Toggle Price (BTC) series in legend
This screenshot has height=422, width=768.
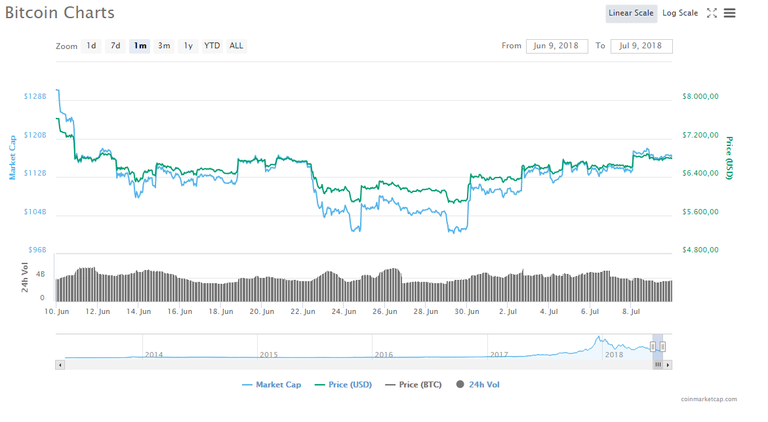[413, 385]
